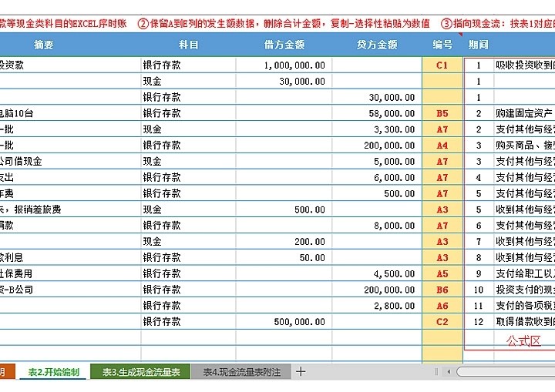Click period number 12 cell
This screenshot has height=392, width=555.
[479, 322]
